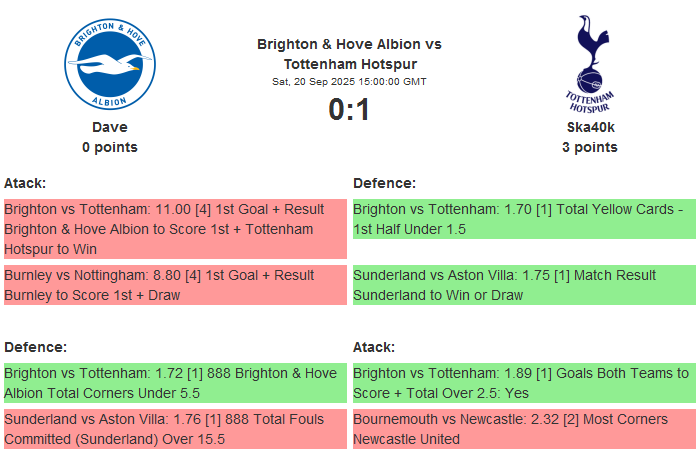Open player Ska40k's name

pyautogui.click(x=589, y=127)
